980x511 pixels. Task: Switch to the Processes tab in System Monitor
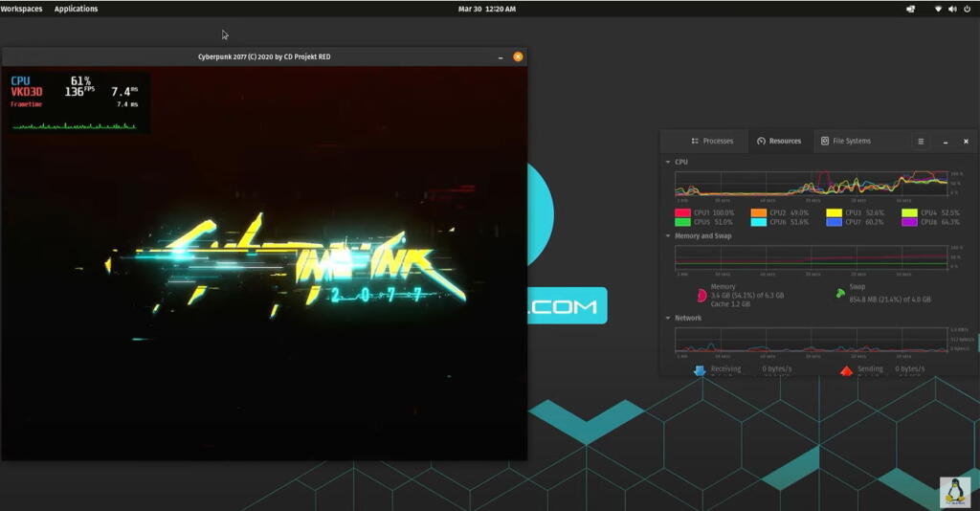click(x=712, y=142)
